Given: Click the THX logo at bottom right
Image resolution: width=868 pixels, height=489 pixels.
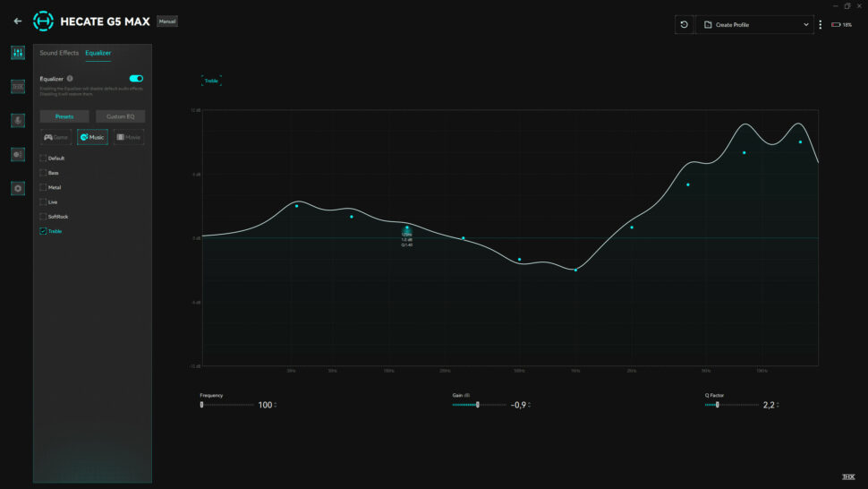Looking at the screenshot, I should 848,476.
